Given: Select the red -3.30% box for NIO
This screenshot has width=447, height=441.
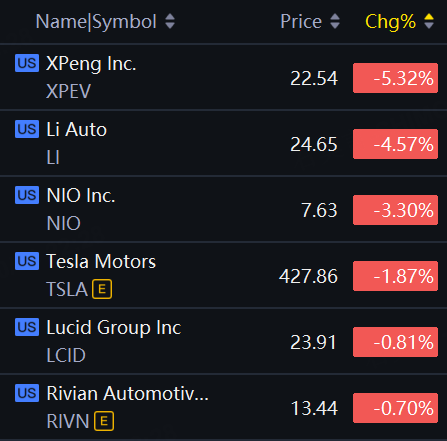Looking at the screenshot, I should [x=395, y=210].
